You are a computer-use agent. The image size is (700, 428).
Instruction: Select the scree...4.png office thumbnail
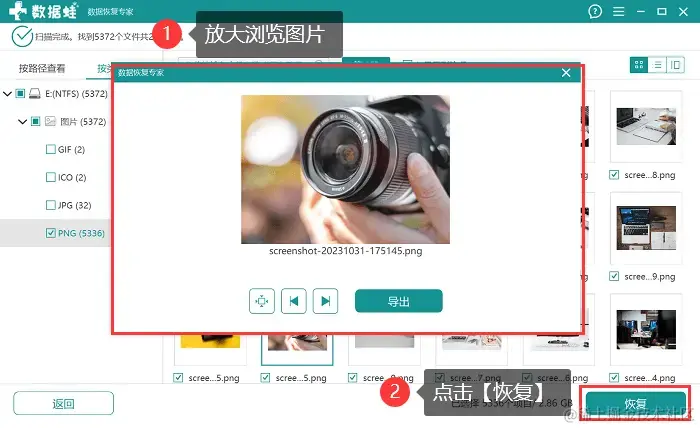(x=646, y=329)
